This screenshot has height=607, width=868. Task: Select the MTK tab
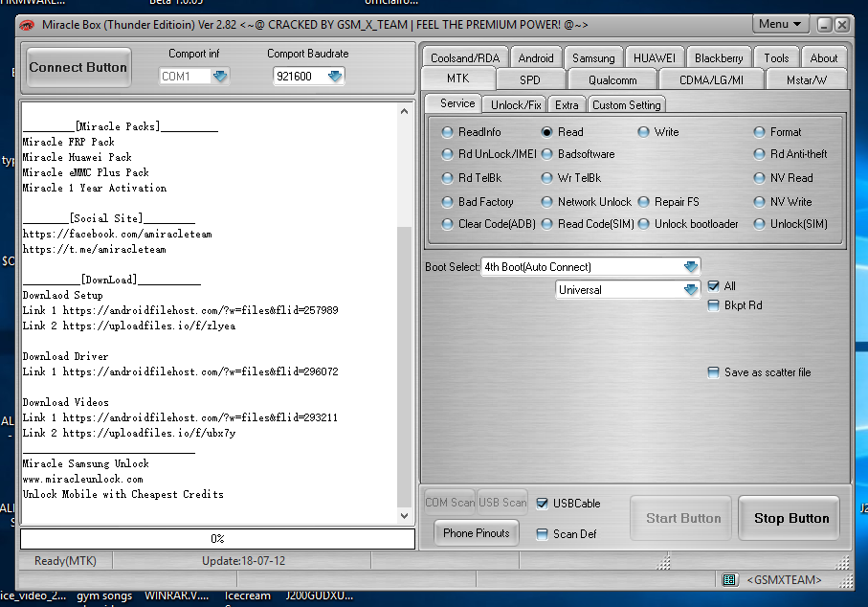(457, 79)
